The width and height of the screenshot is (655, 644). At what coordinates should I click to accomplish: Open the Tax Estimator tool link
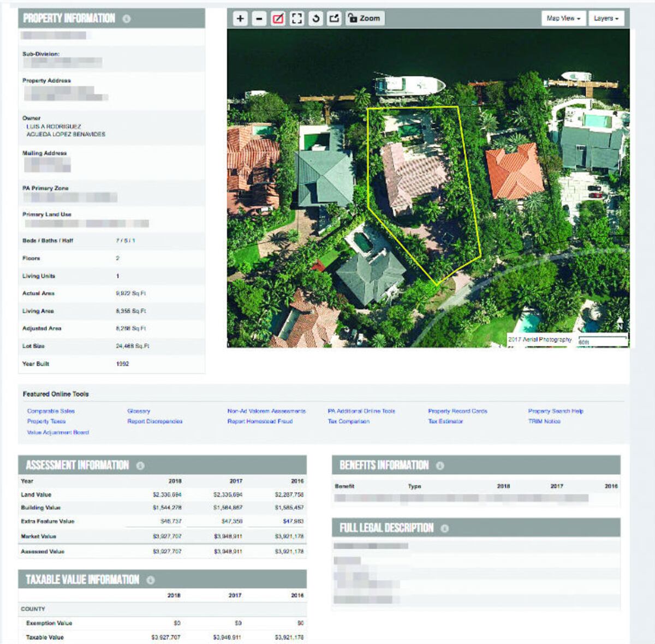tap(445, 421)
